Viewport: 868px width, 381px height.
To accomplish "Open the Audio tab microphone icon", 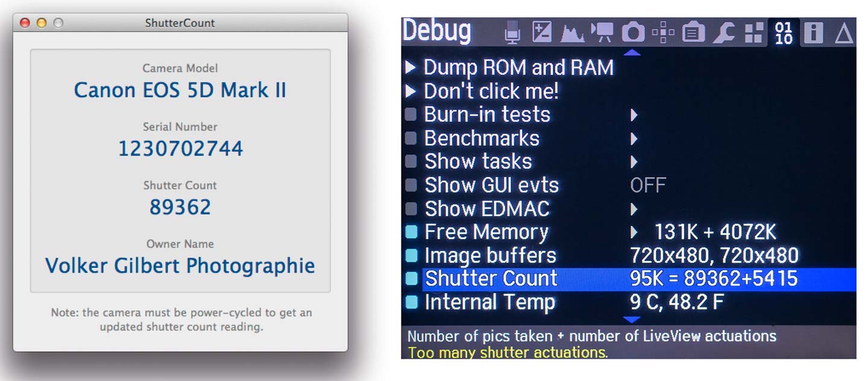I will [513, 33].
